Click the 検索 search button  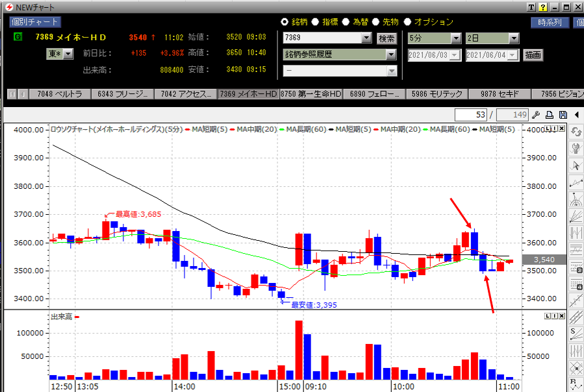point(387,38)
